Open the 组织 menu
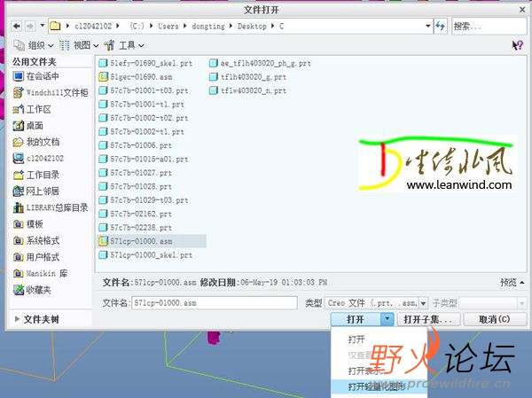 (x=34, y=45)
